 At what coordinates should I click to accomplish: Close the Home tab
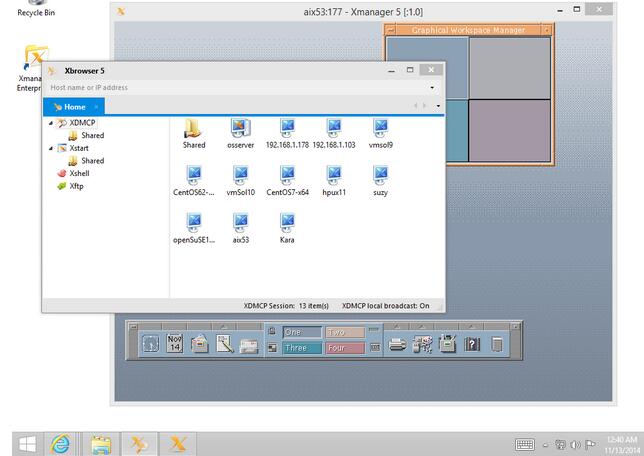96,107
